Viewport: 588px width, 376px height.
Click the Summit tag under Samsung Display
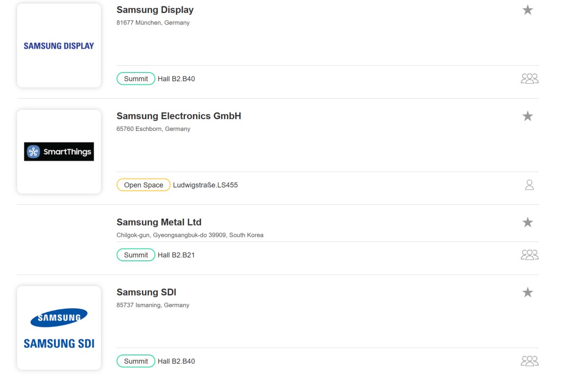click(136, 78)
